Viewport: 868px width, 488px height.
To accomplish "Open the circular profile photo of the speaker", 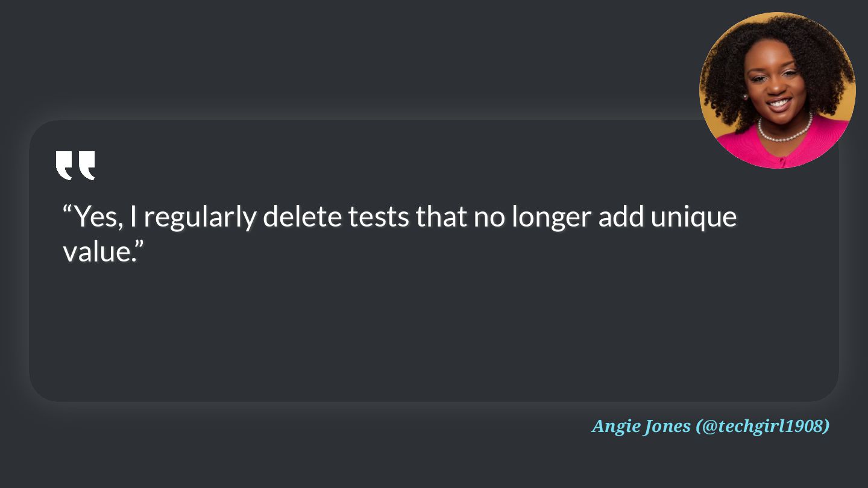I will coord(778,90).
